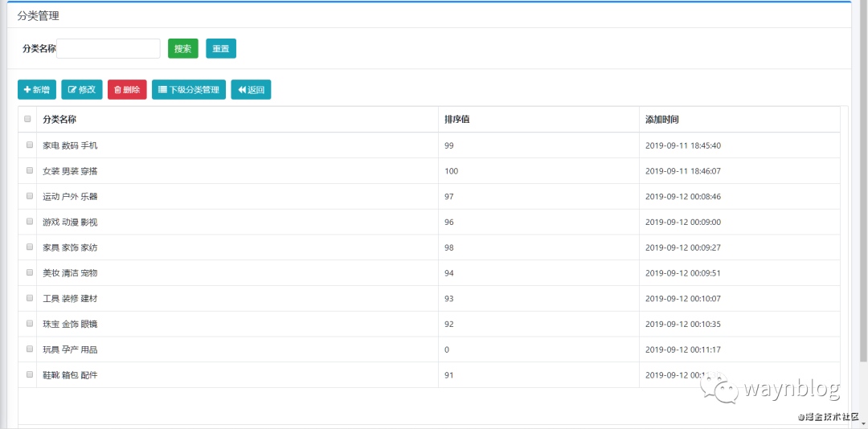This screenshot has height=429, width=868.
Task: Select the row text 美妆 清洁 宠物
Action: pyautogui.click(x=70, y=273)
